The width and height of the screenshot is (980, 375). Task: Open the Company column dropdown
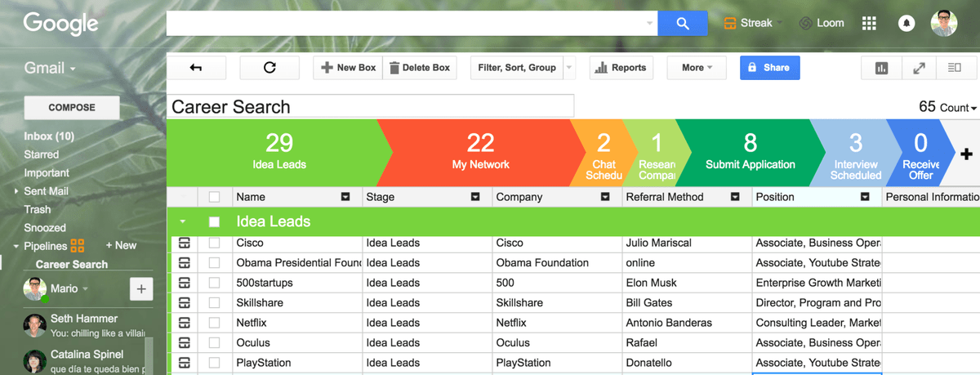(605, 197)
